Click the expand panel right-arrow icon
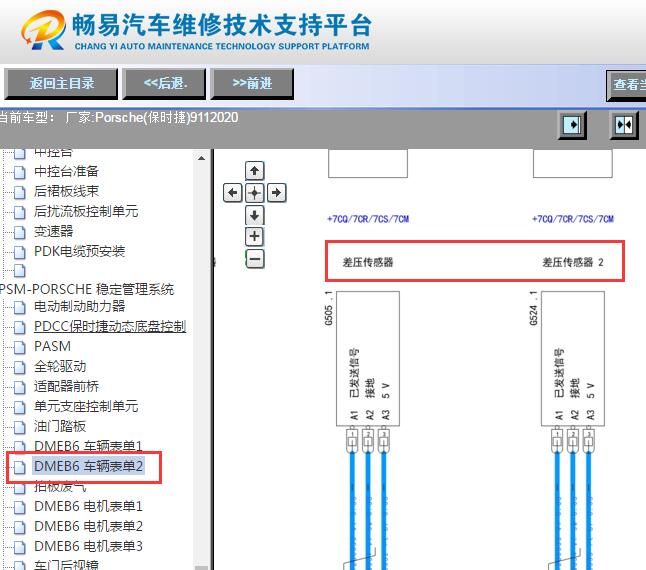Image resolution: width=646 pixels, height=570 pixels. [x=572, y=125]
